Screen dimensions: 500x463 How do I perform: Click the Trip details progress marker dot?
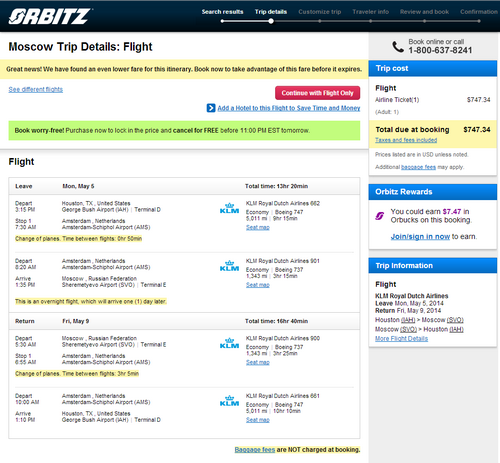[271, 21]
